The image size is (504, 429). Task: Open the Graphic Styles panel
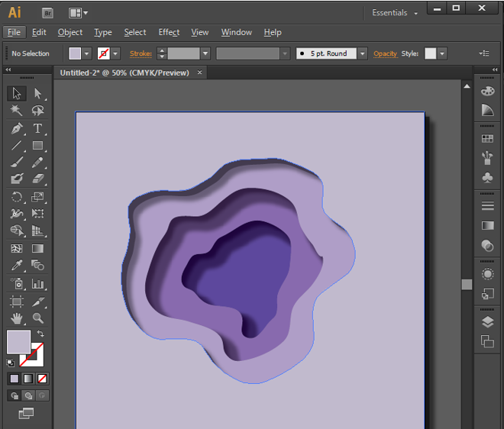tap(488, 294)
